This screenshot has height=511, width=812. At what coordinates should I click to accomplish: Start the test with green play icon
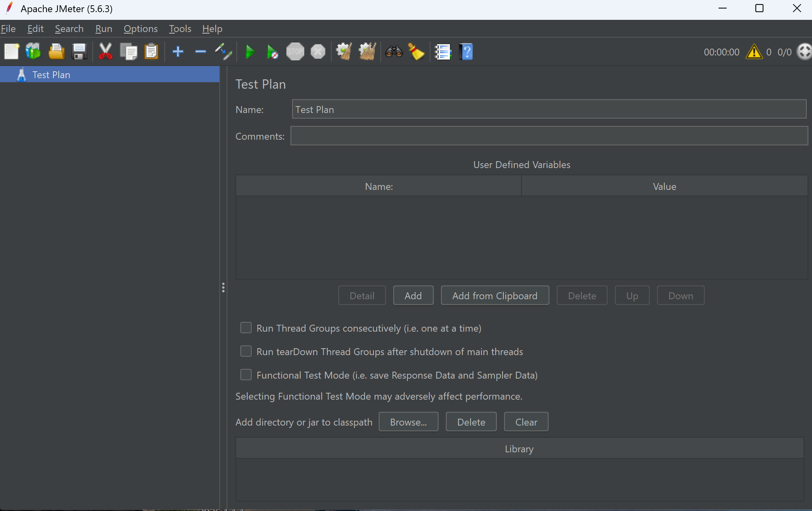coord(250,52)
